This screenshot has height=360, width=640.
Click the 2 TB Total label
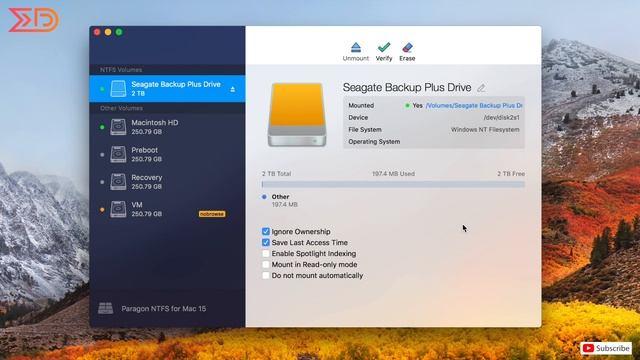tap(276, 174)
